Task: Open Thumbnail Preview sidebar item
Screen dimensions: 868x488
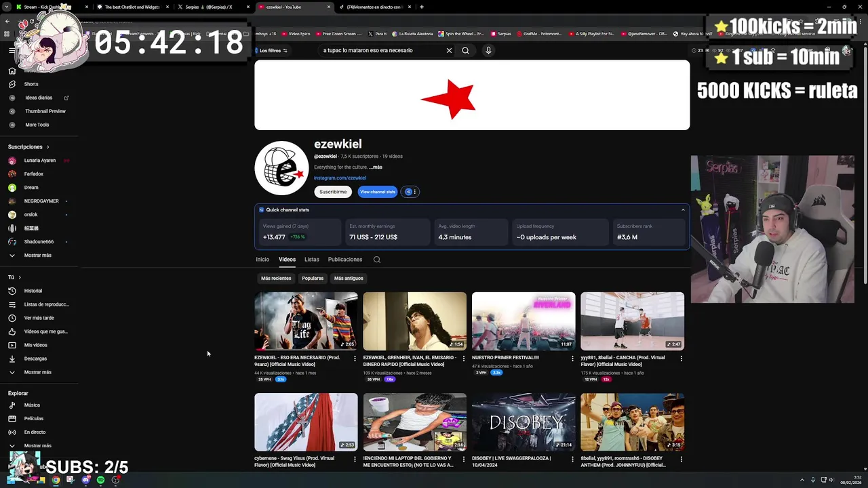Action: click(x=45, y=111)
